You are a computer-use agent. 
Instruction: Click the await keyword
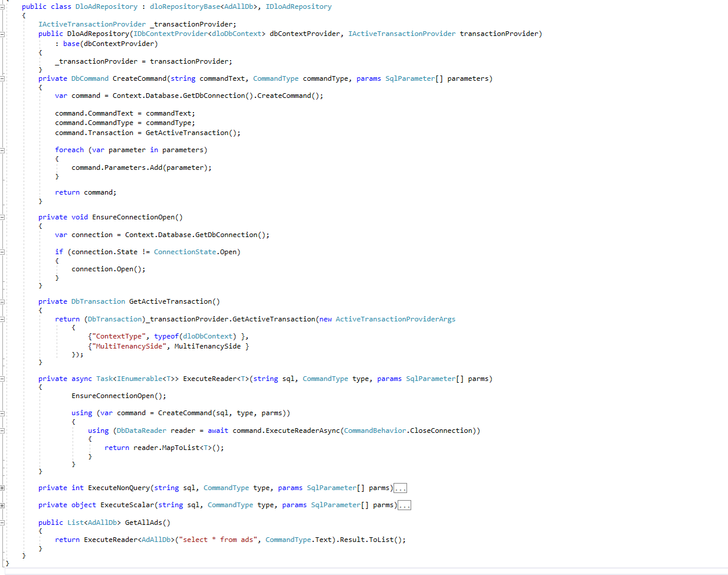[218, 431]
